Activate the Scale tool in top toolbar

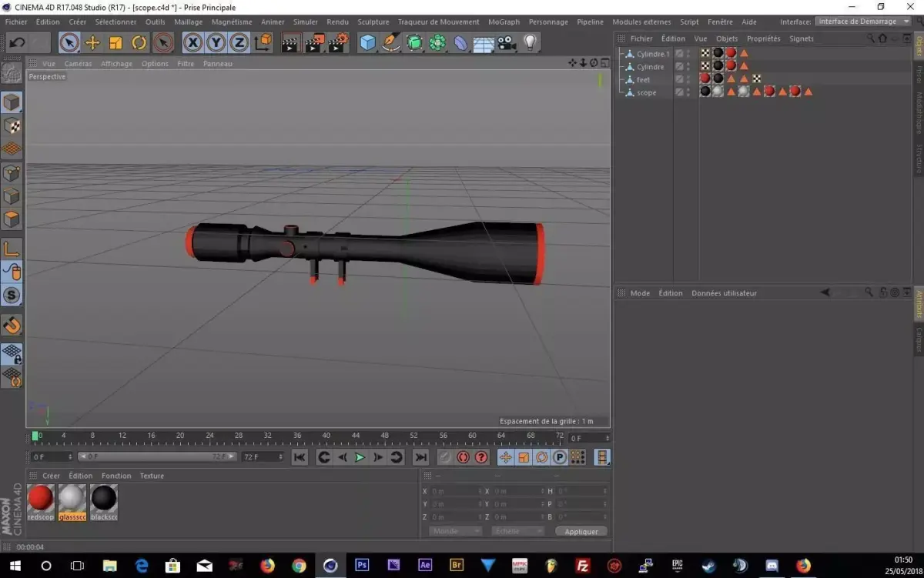coord(116,43)
